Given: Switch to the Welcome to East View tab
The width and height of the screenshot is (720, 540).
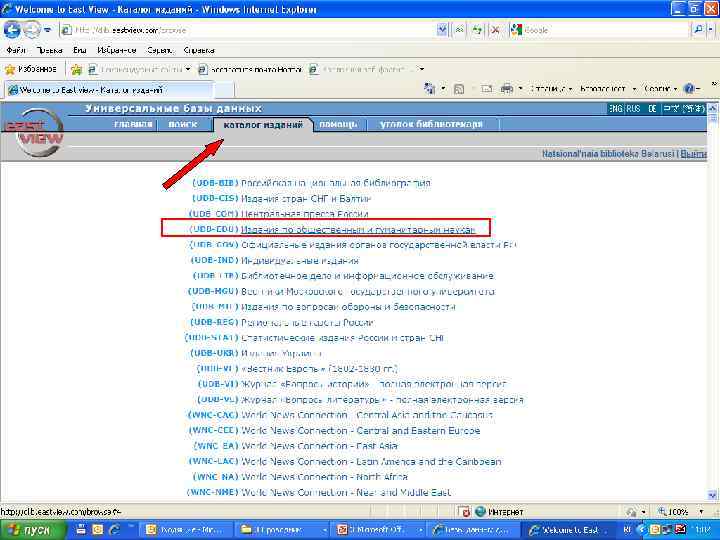Looking at the screenshot, I should point(109,90).
